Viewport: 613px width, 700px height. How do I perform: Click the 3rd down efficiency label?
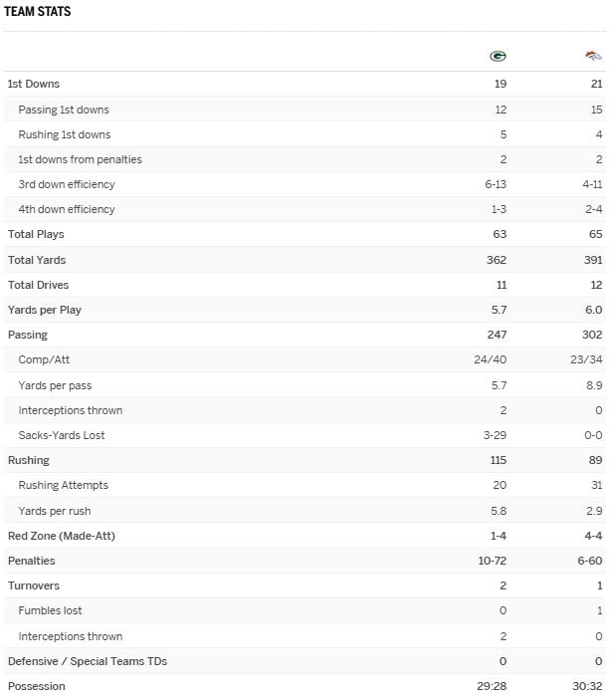(x=67, y=184)
